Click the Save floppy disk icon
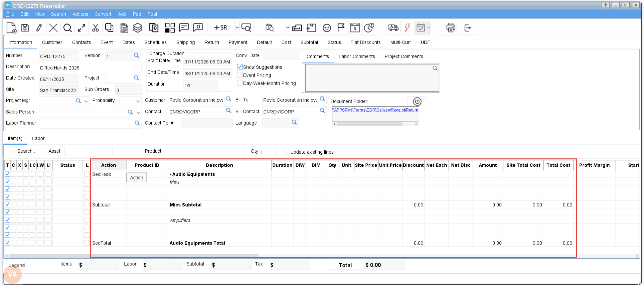 click(25, 28)
